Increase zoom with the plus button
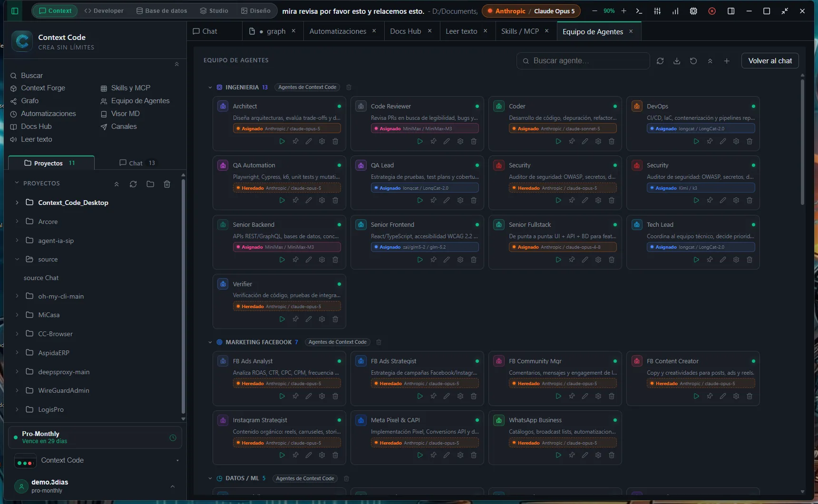Image resolution: width=818 pixels, height=504 pixels. click(x=623, y=11)
